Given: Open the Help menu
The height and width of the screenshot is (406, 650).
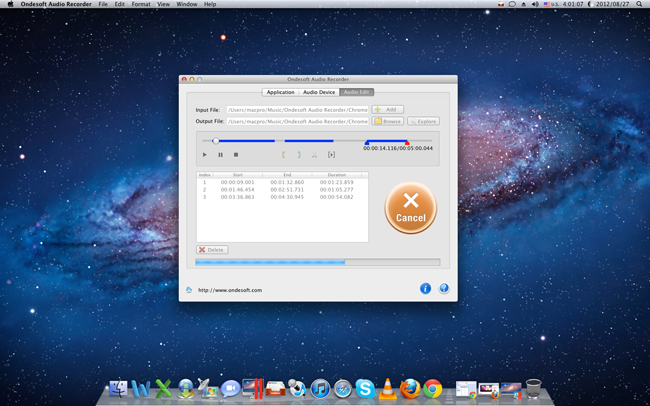Looking at the screenshot, I should pos(210,4).
